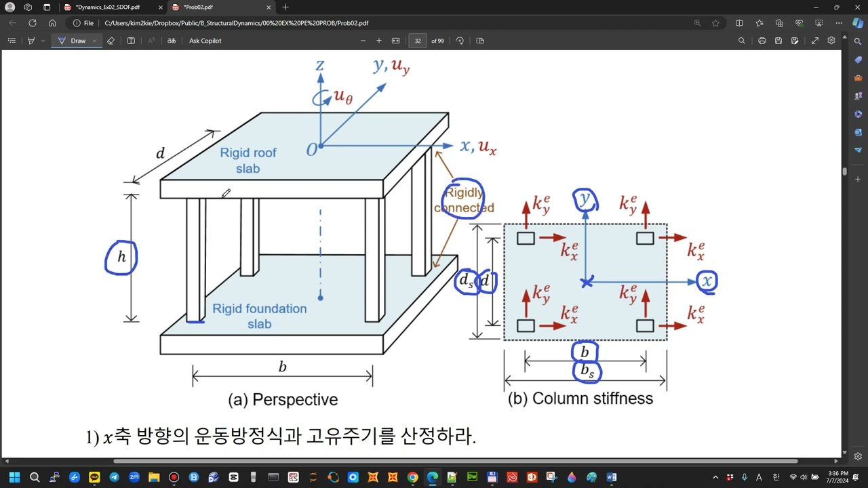Open the notification bell icon
The height and width of the screenshot is (488, 868).
[x=856, y=477]
